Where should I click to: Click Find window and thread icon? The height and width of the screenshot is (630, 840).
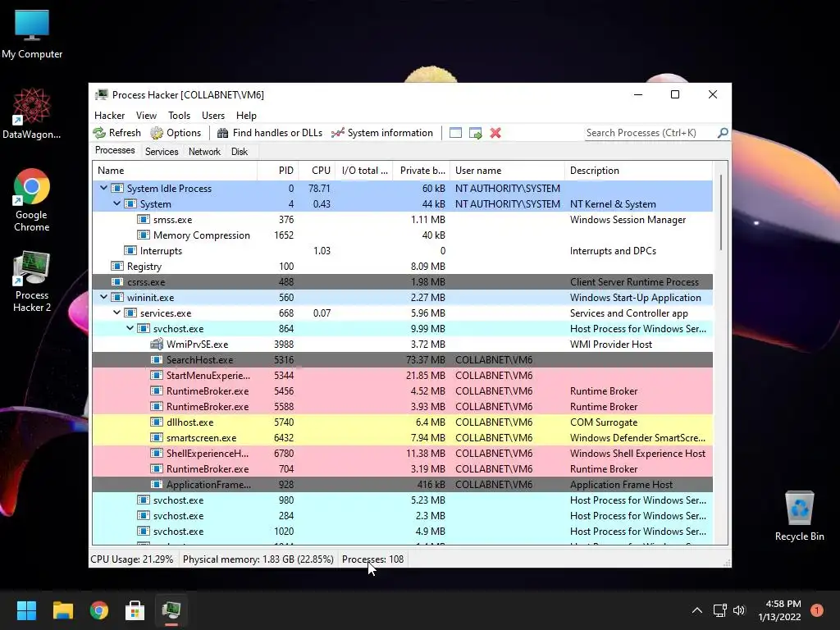[x=475, y=133]
